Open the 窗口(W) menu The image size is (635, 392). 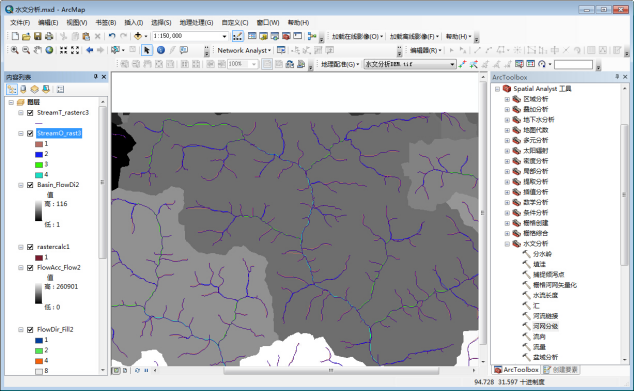(x=268, y=23)
